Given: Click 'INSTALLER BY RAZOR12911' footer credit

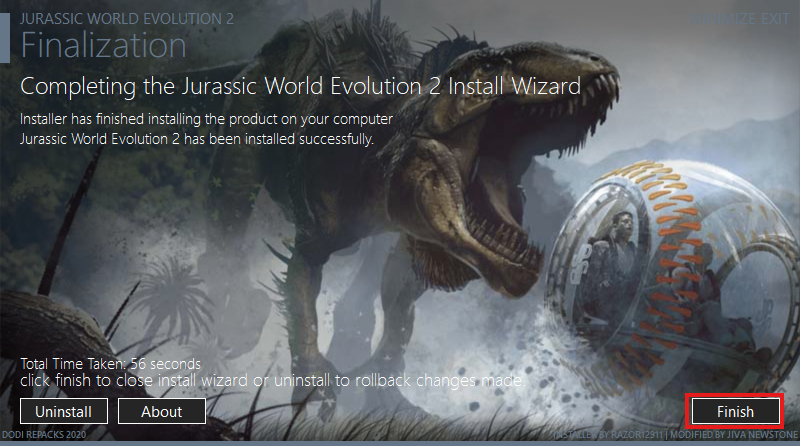Looking at the screenshot, I should [x=608, y=435].
